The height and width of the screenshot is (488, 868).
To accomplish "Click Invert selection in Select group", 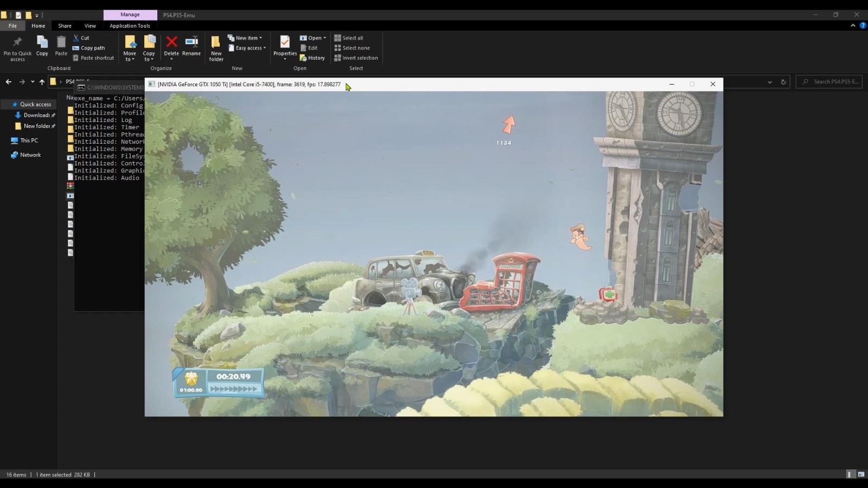I will pyautogui.click(x=356, y=58).
